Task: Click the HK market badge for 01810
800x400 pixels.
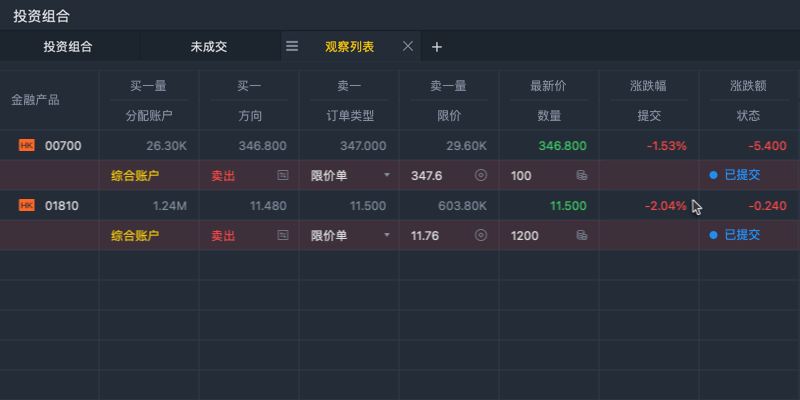Action: tap(27, 206)
